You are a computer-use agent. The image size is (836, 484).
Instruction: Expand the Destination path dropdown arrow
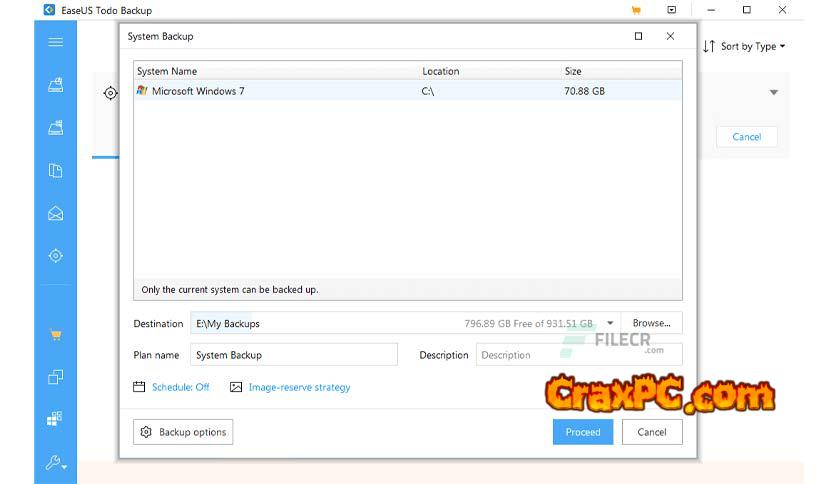(x=610, y=323)
